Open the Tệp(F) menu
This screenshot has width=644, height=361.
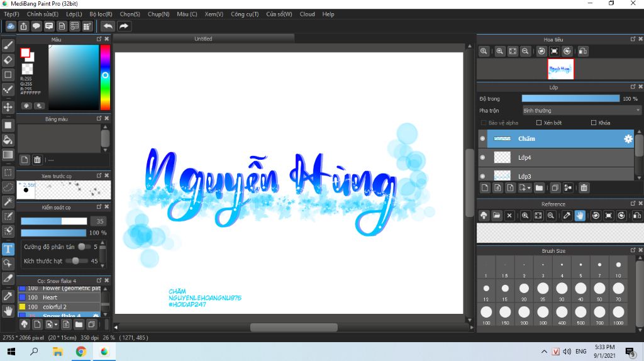[x=11, y=14]
